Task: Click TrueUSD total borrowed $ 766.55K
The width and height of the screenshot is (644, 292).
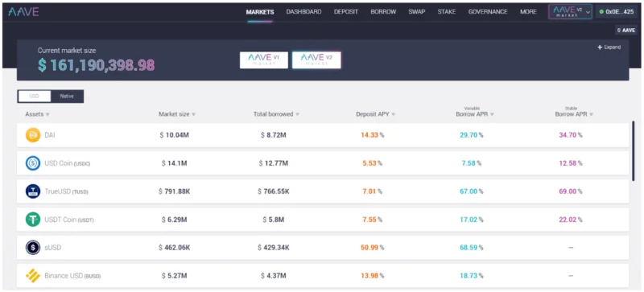Action: (x=274, y=191)
